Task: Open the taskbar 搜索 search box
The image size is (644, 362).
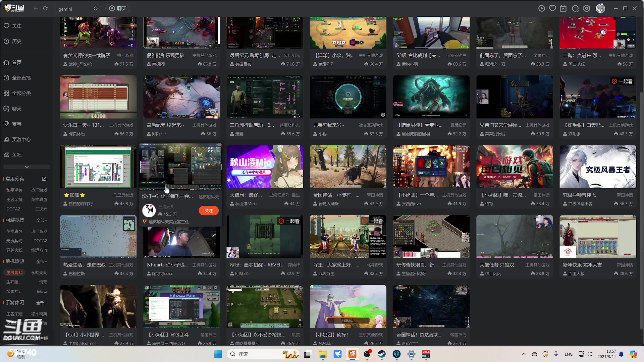Action: (263, 354)
